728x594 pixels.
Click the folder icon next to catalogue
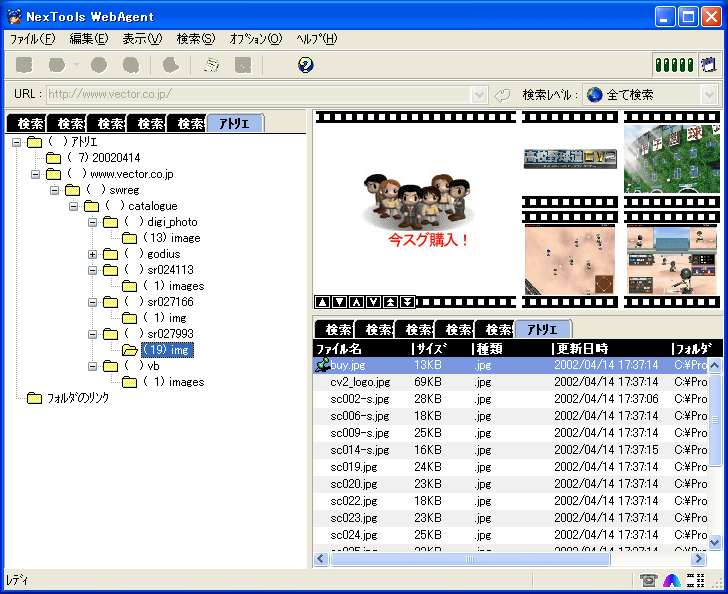[x=91, y=206]
